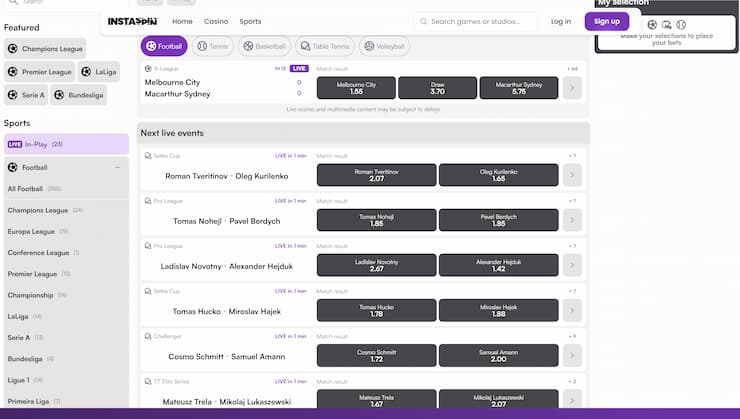Expand Trela vs Lukaszewski markets arrow

click(572, 399)
